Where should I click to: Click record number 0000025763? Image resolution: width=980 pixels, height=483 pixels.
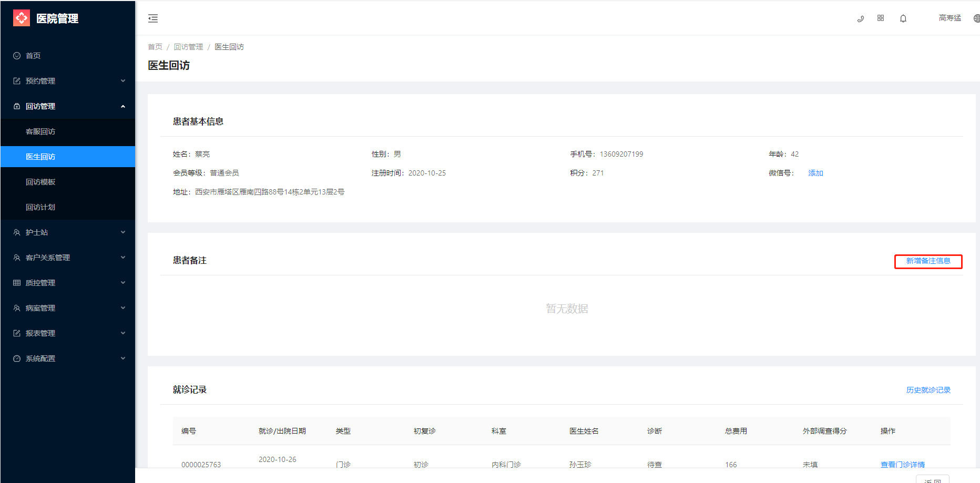pos(201,465)
